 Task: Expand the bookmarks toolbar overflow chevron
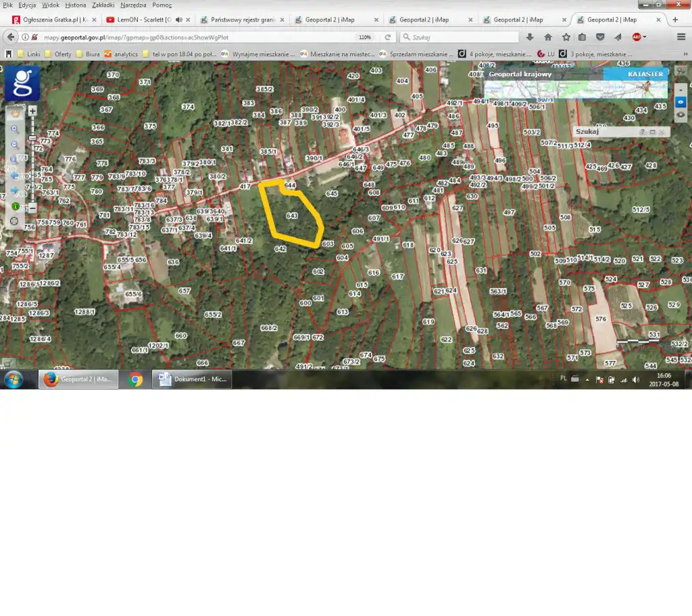point(685,53)
